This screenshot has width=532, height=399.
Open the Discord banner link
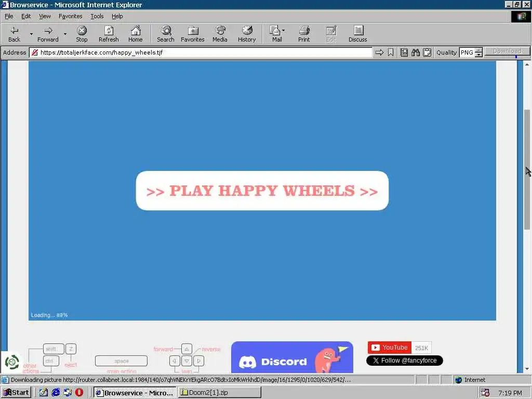[292, 357]
